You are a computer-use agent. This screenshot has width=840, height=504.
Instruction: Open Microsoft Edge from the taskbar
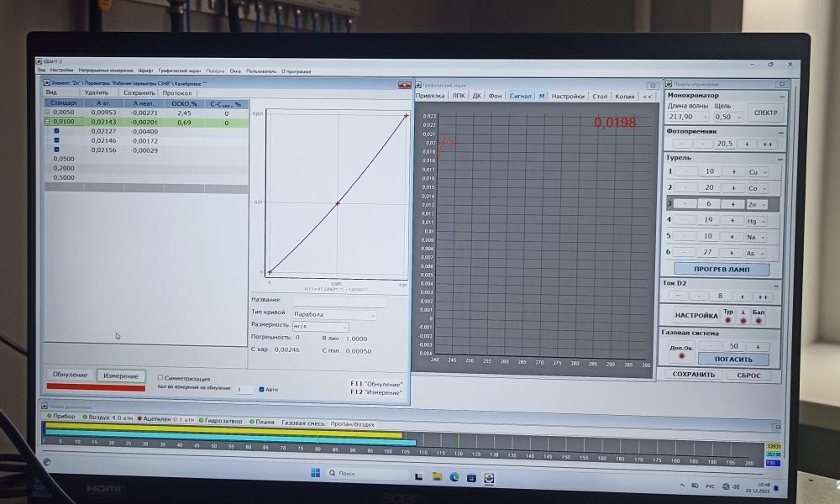point(454,476)
